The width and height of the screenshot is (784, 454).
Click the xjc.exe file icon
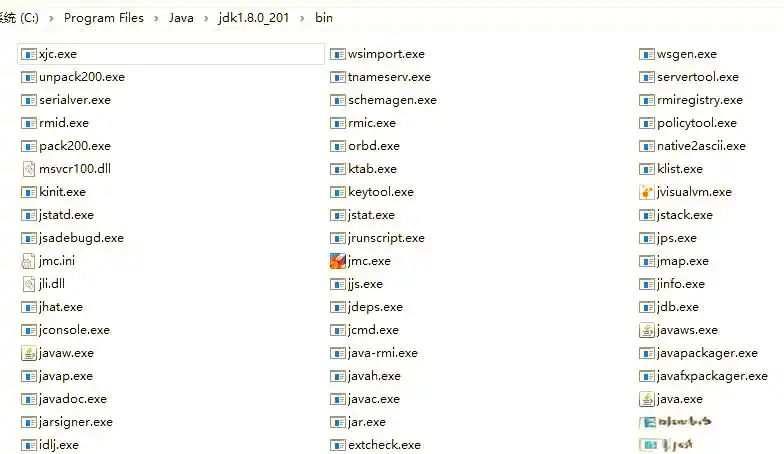(x=29, y=54)
